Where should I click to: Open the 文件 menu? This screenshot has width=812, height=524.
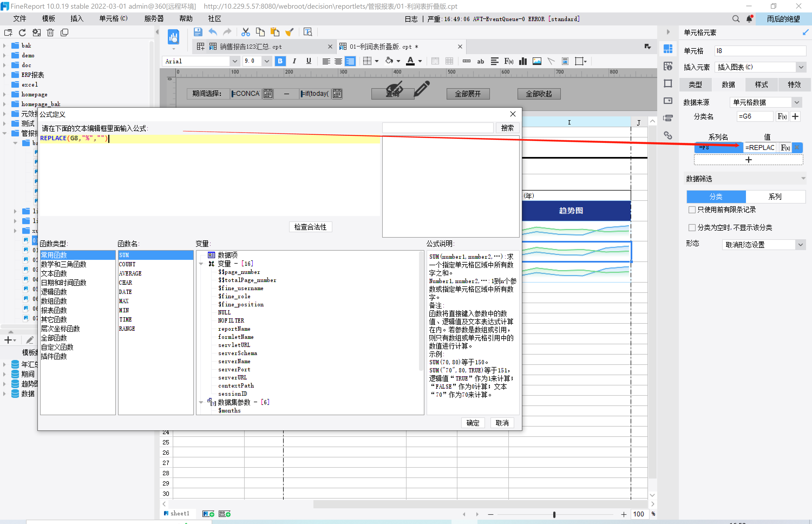[x=19, y=19]
